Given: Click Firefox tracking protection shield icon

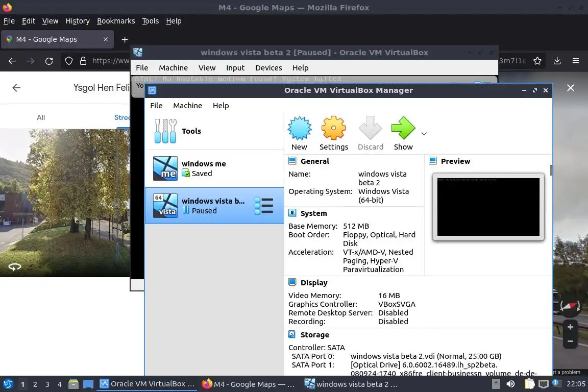Looking at the screenshot, I should click(68, 61).
